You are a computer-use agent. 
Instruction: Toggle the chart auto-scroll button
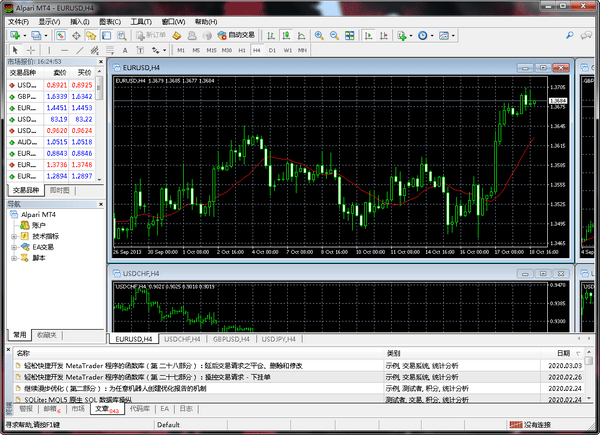tap(368, 36)
